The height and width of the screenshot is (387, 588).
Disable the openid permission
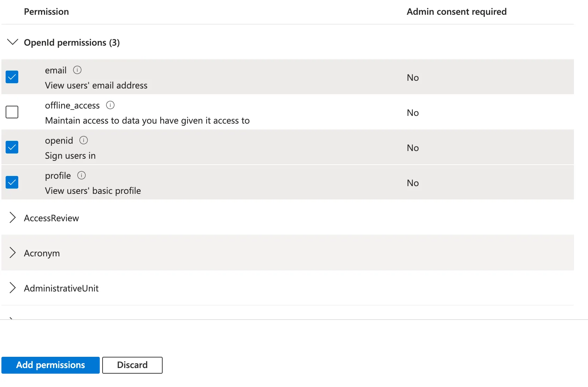pyautogui.click(x=12, y=147)
